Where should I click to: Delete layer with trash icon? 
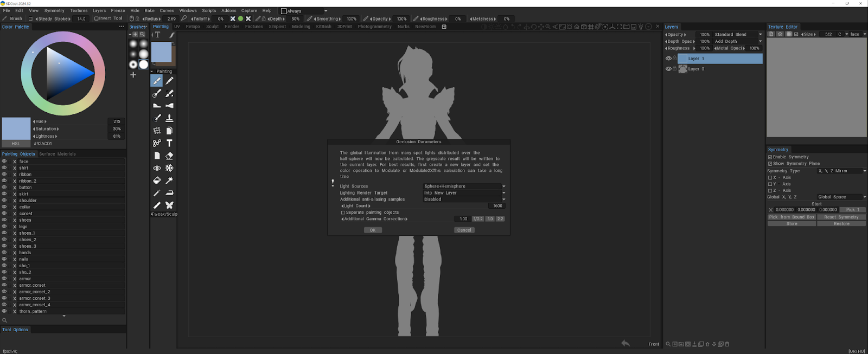point(727,344)
